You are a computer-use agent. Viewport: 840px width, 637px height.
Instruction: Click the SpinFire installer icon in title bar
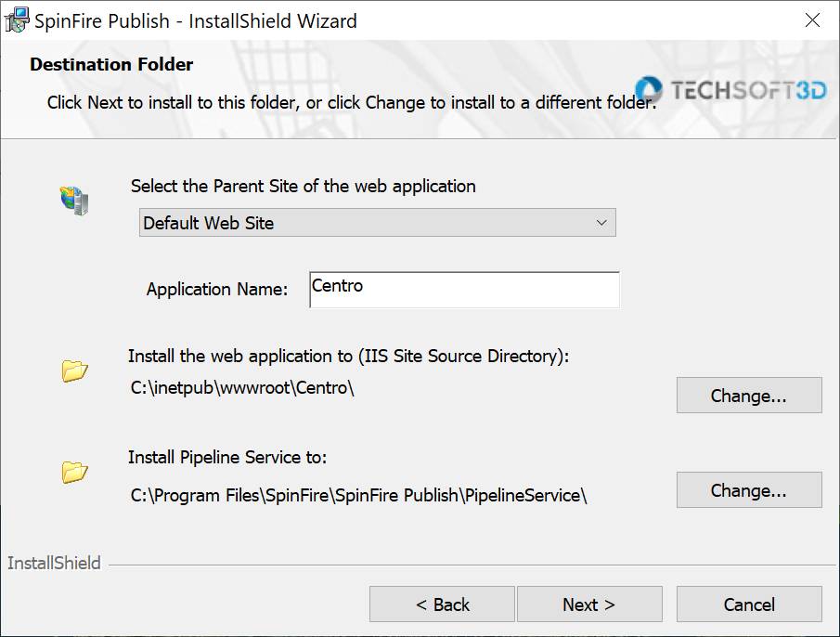17,20
